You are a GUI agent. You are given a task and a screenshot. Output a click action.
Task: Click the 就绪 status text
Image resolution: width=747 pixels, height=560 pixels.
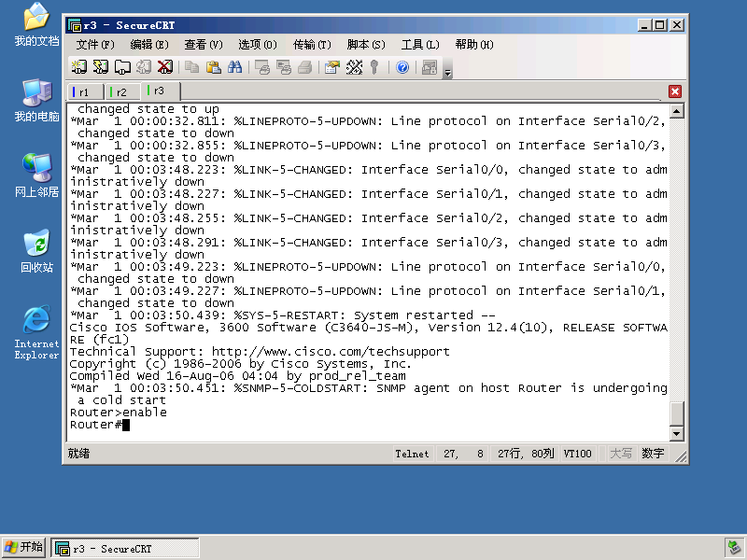[78, 454]
